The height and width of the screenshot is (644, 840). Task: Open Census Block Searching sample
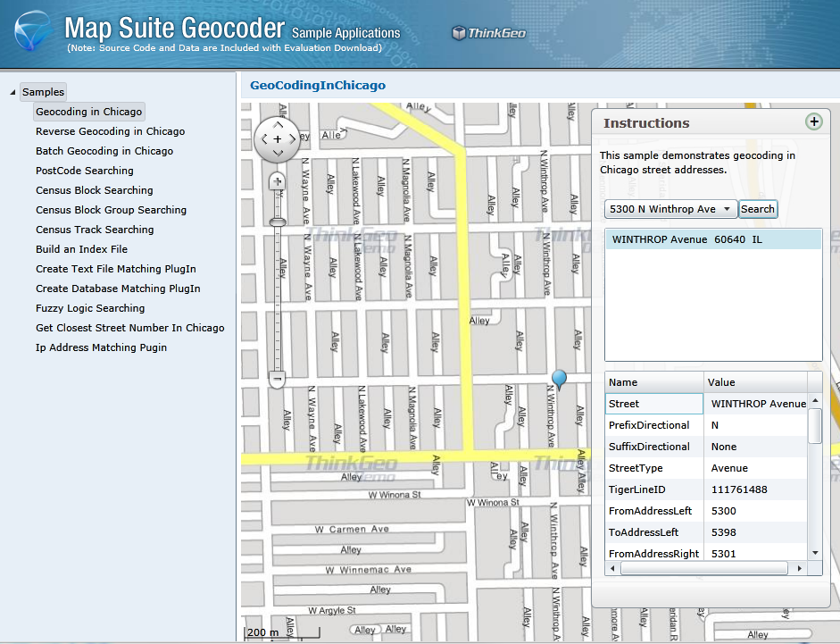click(x=95, y=190)
